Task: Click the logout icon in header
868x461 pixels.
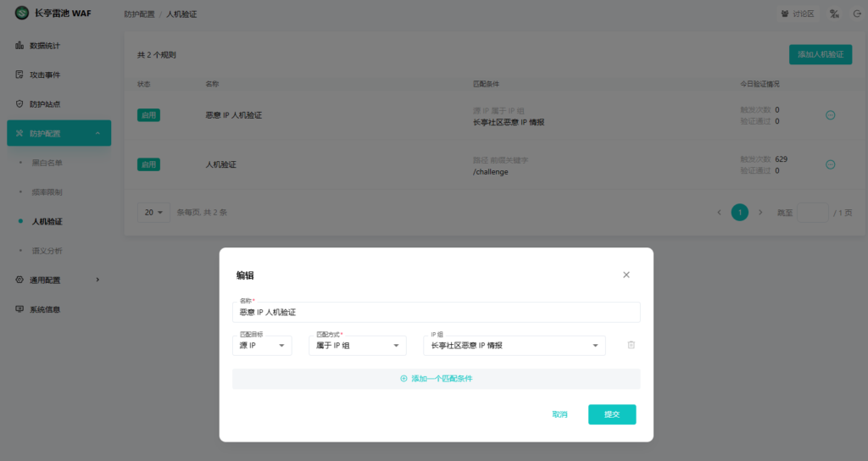Action: (x=857, y=14)
